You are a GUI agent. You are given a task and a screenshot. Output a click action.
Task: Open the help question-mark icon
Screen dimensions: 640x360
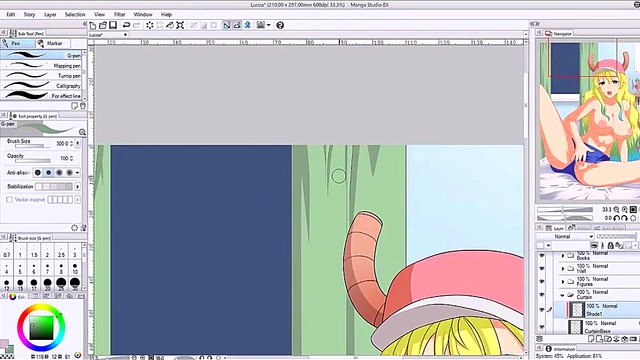click(280, 25)
